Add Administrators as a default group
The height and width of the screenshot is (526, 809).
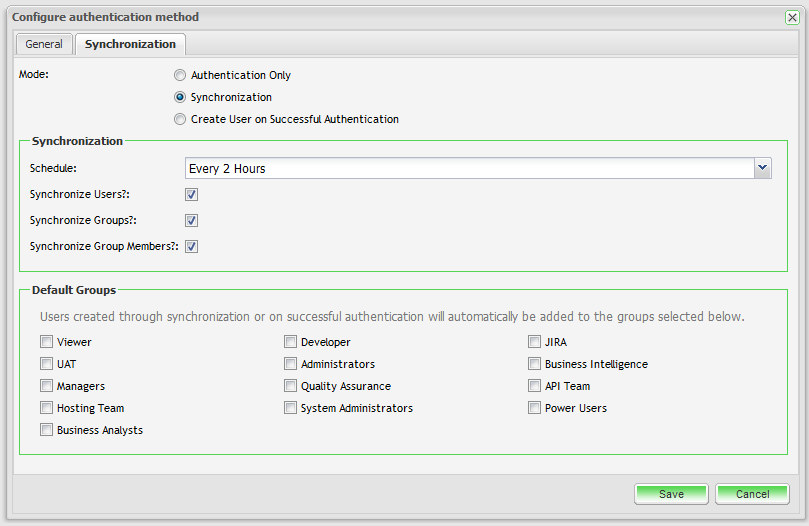291,364
